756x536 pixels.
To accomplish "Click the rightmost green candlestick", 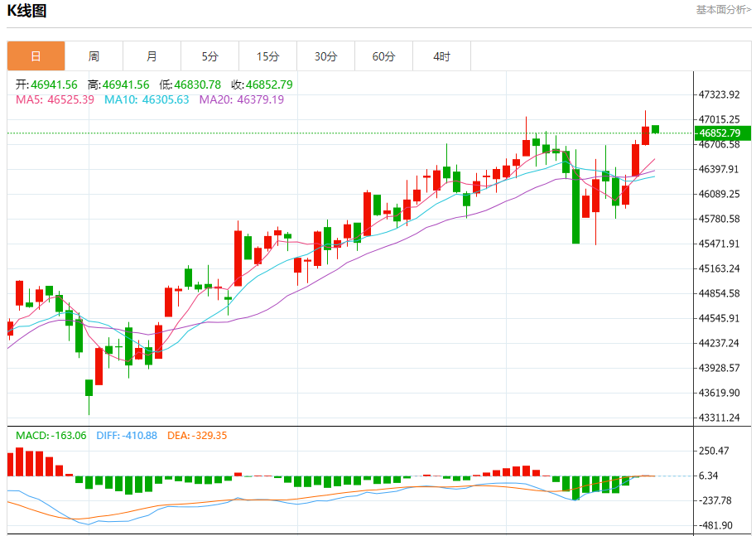I will pos(655,128).
